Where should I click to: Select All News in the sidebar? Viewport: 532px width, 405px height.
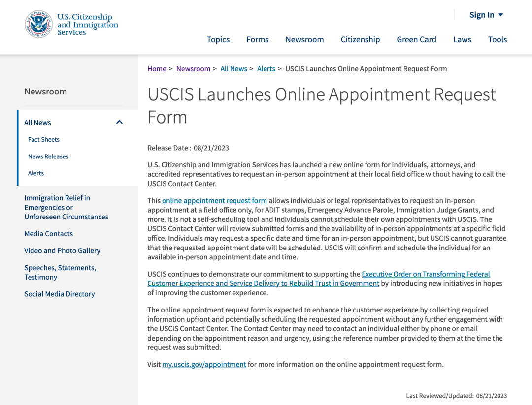pyautogui.click(x=37, y=123)
